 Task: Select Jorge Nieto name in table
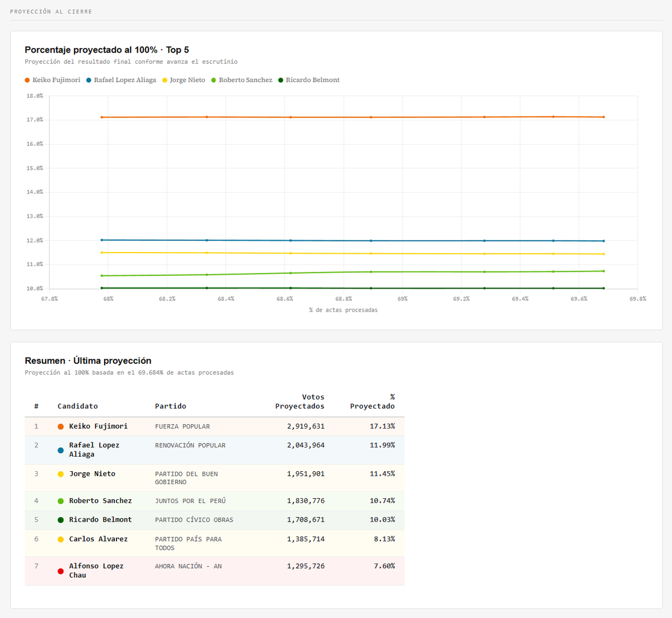tap(92, 474)
